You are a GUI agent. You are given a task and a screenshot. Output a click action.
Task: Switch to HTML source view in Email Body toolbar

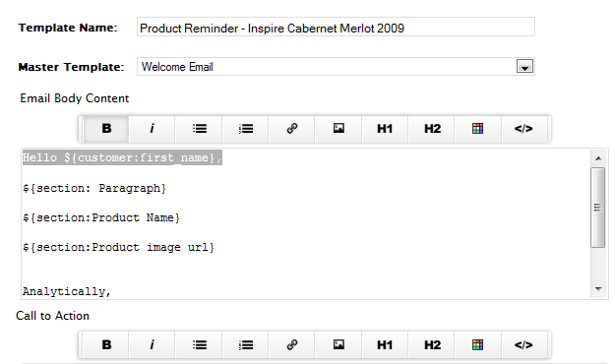point(524,129)
